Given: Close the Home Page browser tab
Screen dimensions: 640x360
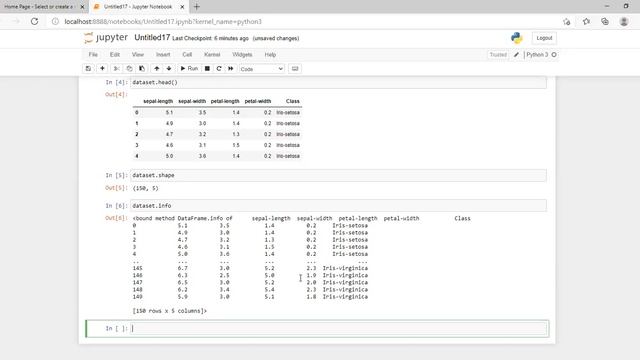Looking at the screenshot, I should pyautogui.click(x=82, y=7).
